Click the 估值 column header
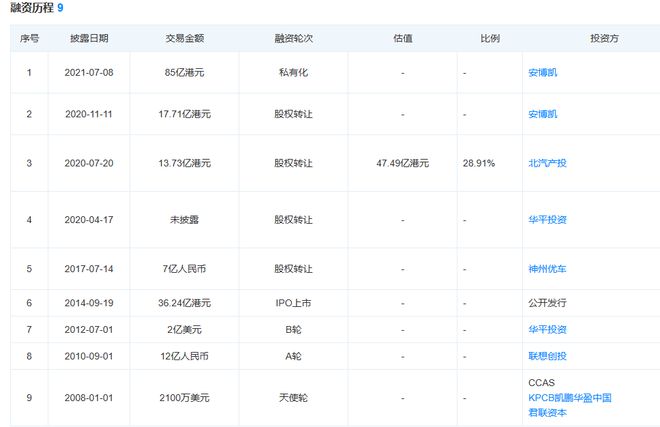This screenshot has height=427, width=660. [x=402, y=38]
